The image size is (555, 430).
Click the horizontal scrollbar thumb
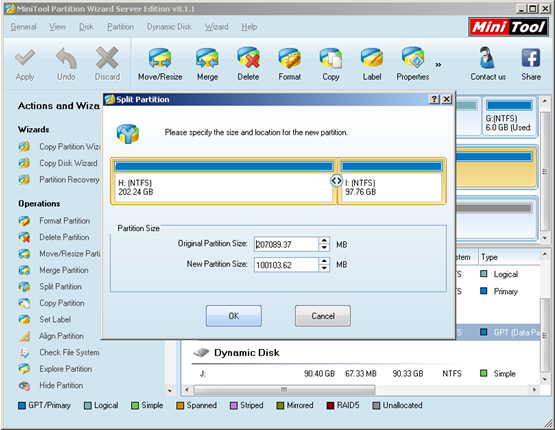click(x=284, y=390)
